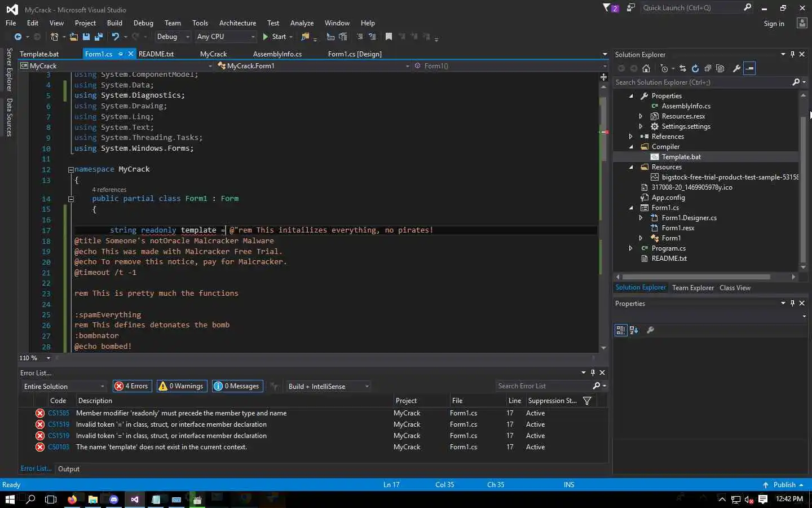The height and width of the screenshot is (508, 812).
Task: Open Properties wrench icon in Solution Explorer
Action: [736, 68]
